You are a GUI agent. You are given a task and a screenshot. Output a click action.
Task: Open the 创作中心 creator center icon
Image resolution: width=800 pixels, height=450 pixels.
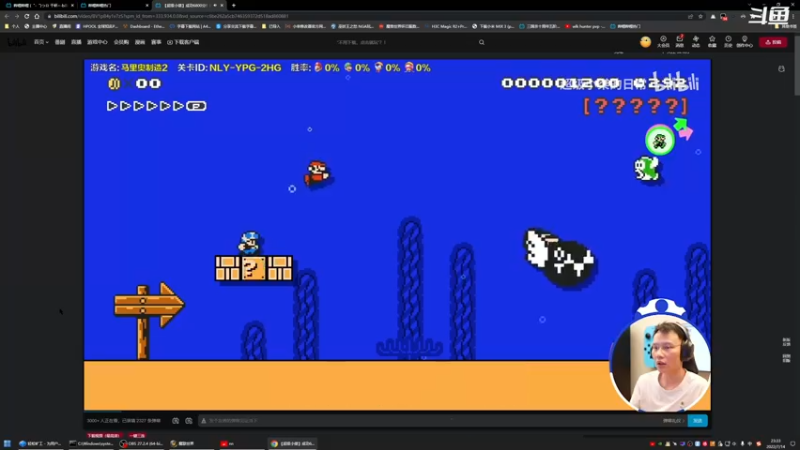(744, 42)
